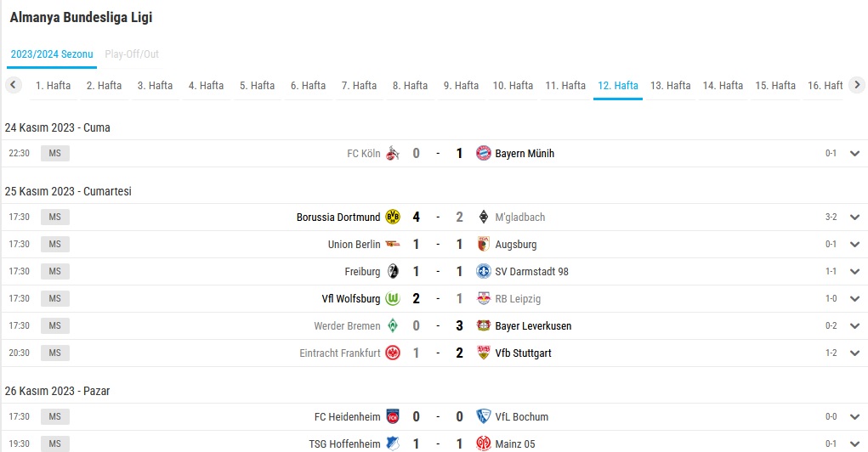
Task: Click the Bayer Leverkusen crest
Action: click(483, 326)
